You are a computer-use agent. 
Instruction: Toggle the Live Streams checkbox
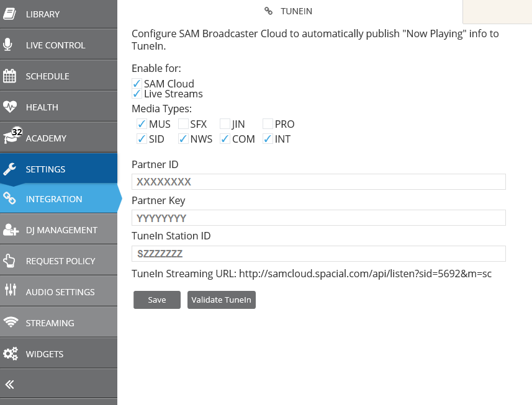pos(137,94)
